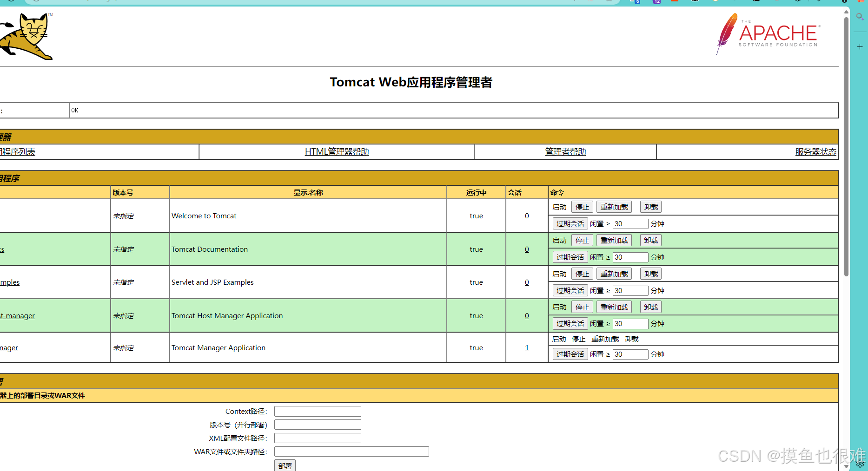This screenshot has height=471, width=868.
Task: Open the manager path link
Action: [x=9, y=348]
